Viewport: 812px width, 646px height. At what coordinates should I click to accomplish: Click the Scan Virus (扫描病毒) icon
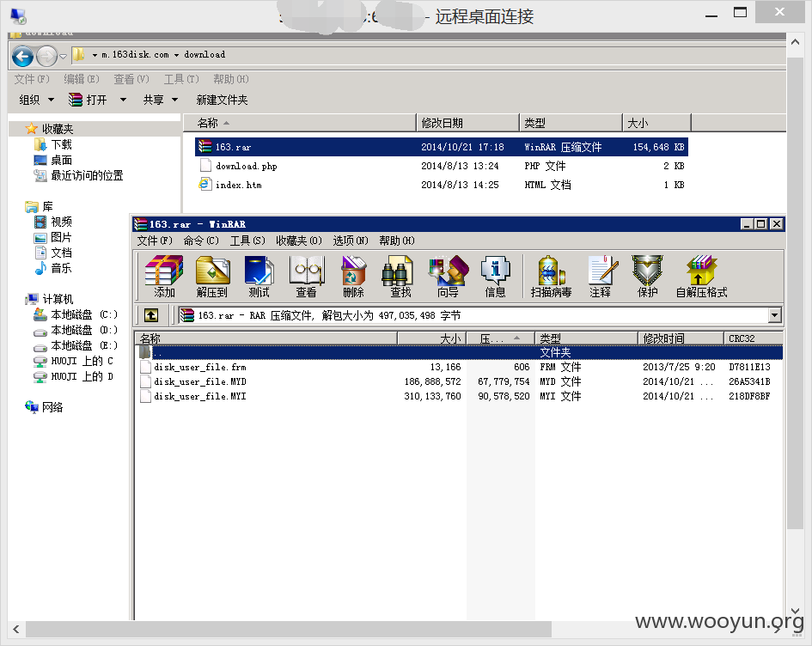pos(551,277)
